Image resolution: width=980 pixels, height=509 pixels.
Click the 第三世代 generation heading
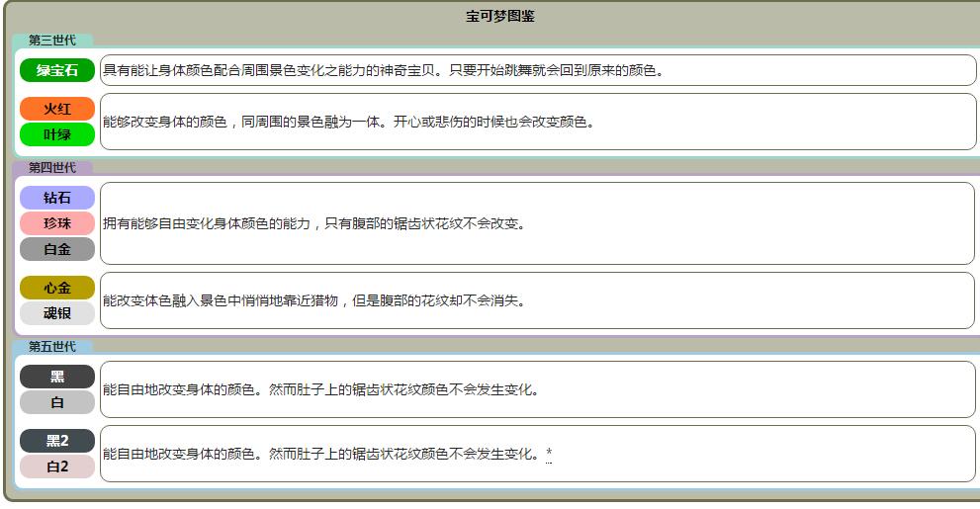click(x=51, y=40)
